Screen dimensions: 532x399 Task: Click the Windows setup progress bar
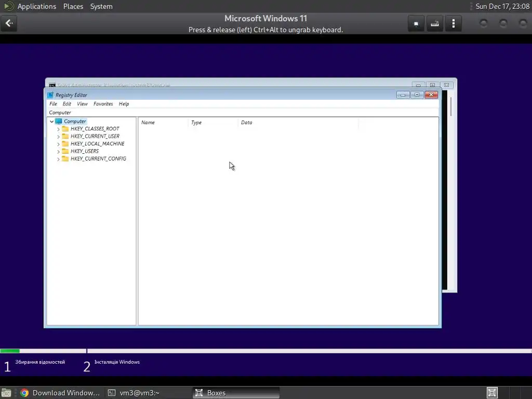(x=266, y=351)
